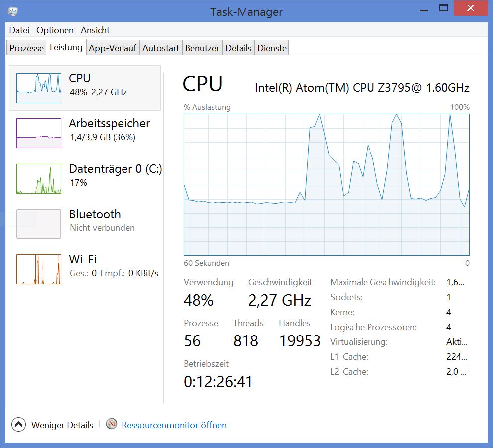
Task: Open the Optionen menu
Action: (x=55, y=30)
